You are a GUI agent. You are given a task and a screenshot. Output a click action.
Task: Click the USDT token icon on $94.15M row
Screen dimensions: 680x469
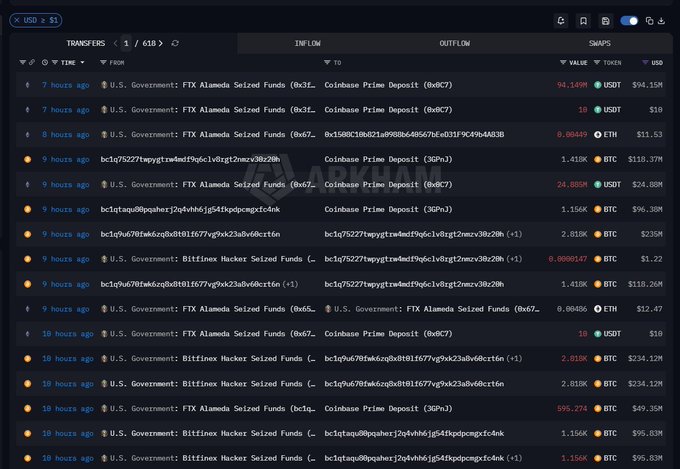point(598,85)
